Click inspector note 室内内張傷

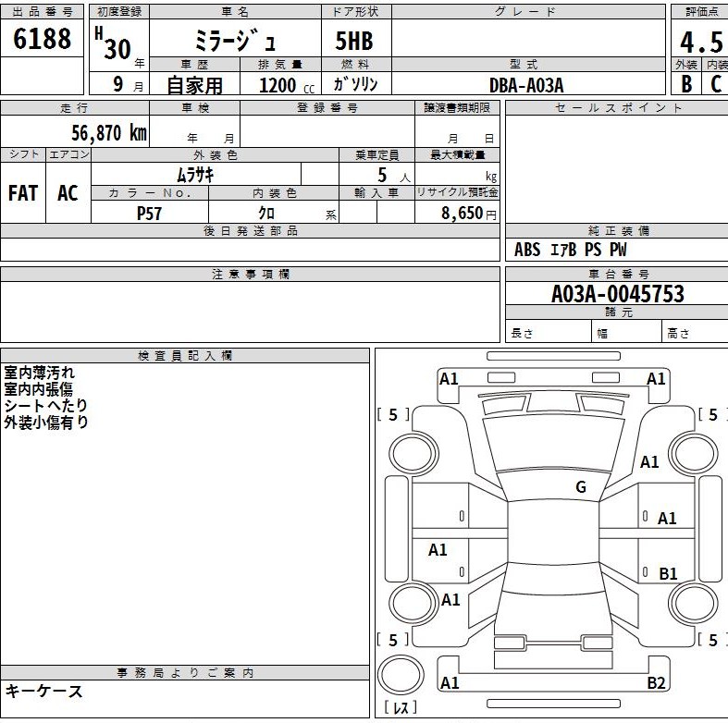pyautogui.click(x=38, y=389)
